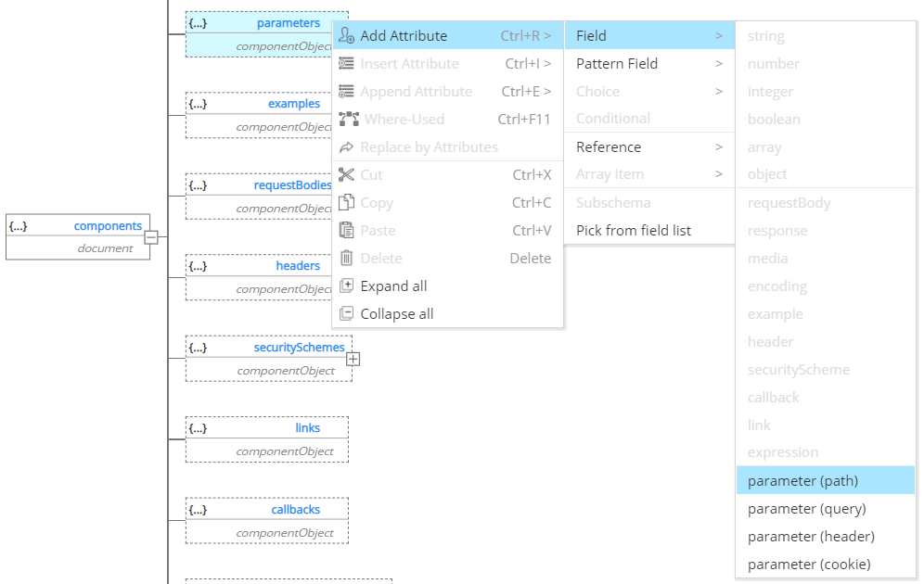The width and height of the screenshot is (924, 584).
Task: Click the Paste clipboard icon
Action: 347,230
